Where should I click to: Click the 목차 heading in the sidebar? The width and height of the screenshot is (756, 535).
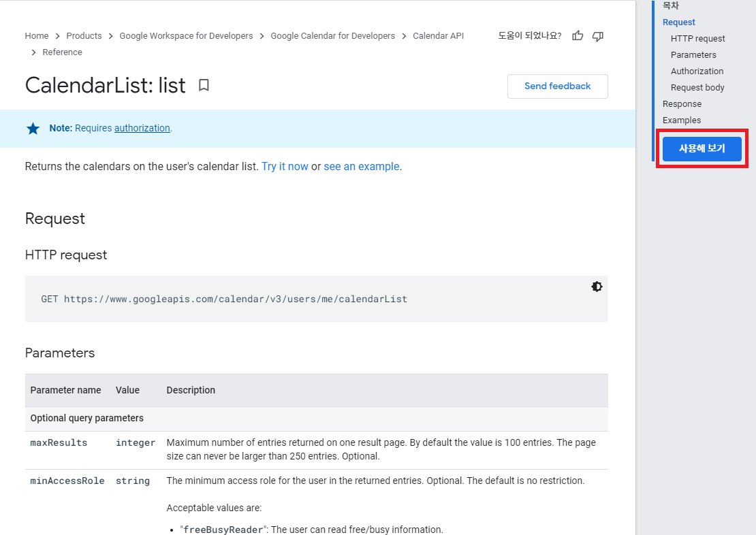[671, 5]
